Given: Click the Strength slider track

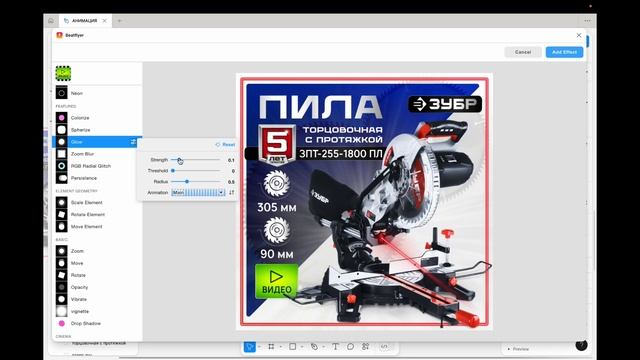Looking at the screenshot, I should (x=196, y=160).
